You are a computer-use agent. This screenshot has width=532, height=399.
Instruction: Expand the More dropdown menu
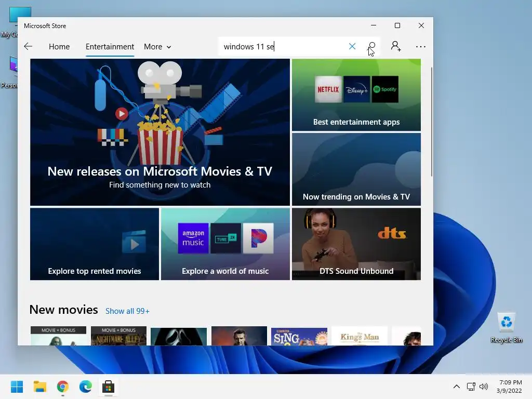pos(157,46)
